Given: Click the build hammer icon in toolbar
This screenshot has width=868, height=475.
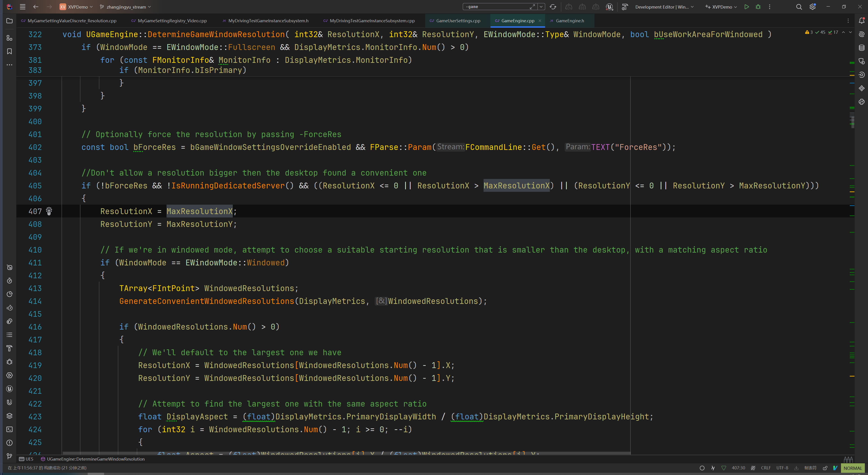Looking at the screenshot, I should pyautogui.click(x=625, y=7).
